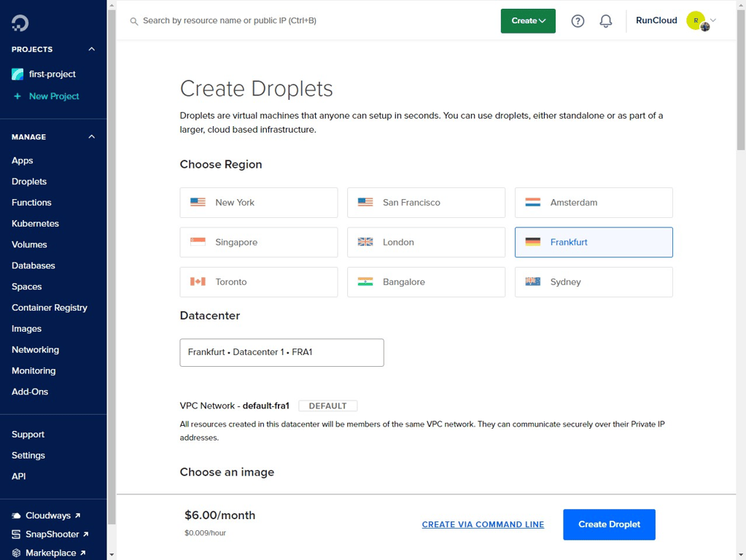Select the Bangalore region
Image resolution: width=746 pixels, height=560 pixels.
point(427,282)
